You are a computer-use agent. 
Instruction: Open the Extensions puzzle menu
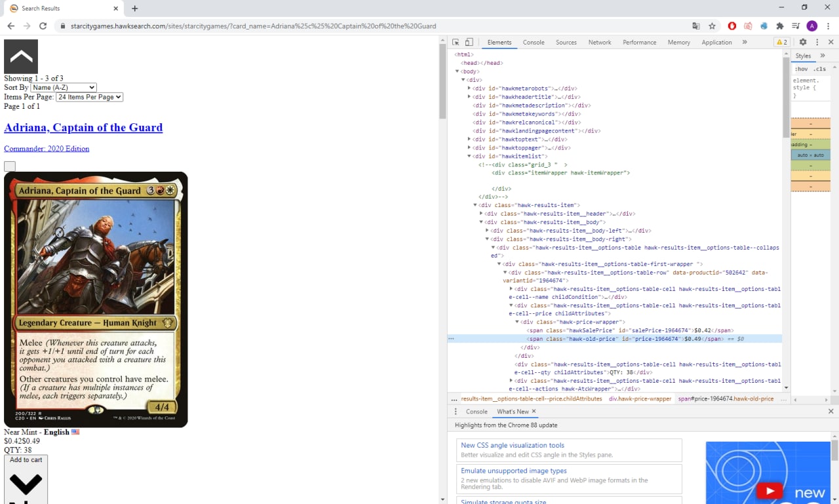point(779,26)
